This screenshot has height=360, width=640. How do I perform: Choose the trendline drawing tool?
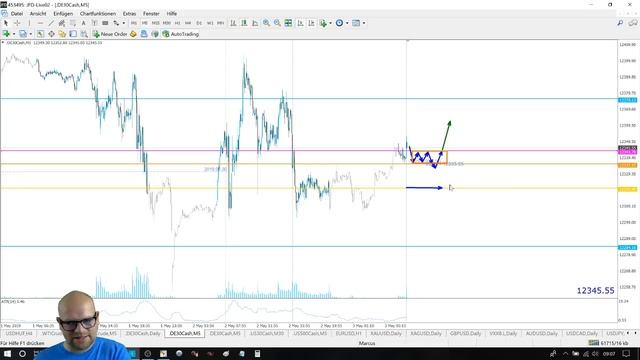tap(51, 23)
